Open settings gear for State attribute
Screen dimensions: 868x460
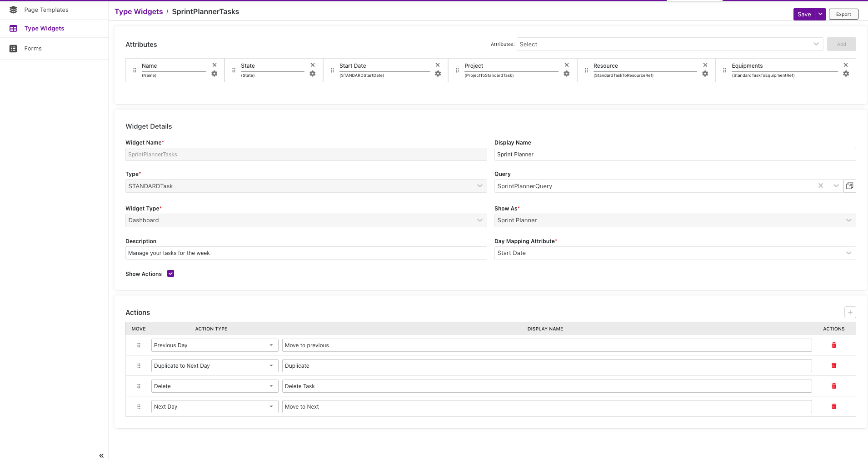tap(313, 74)
